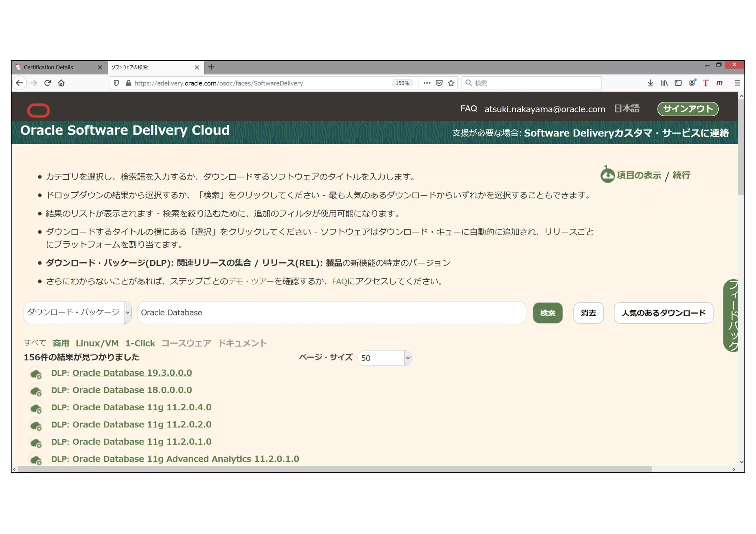The image size is (756, 534).
Task: Open a new browser tab with plus
Action: 211,67
